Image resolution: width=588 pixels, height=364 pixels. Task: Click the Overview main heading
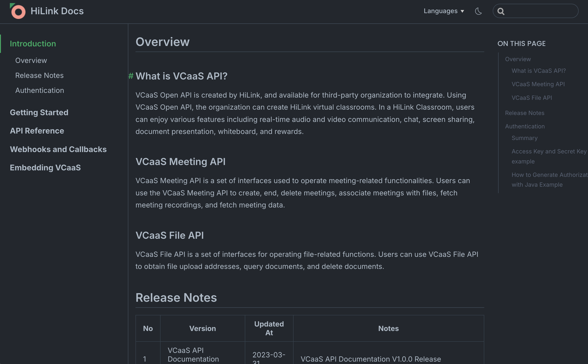[x=163, y=42]
